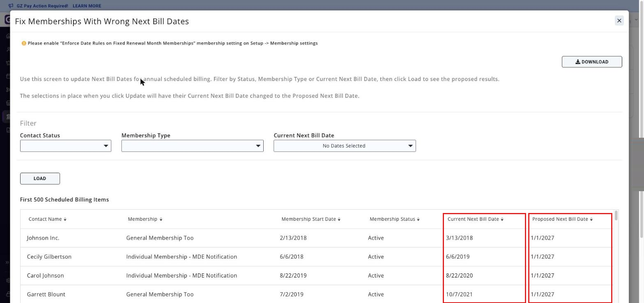
Task: Select the Johnson Inc. contact cell
Action: click(x=43, y=238)
